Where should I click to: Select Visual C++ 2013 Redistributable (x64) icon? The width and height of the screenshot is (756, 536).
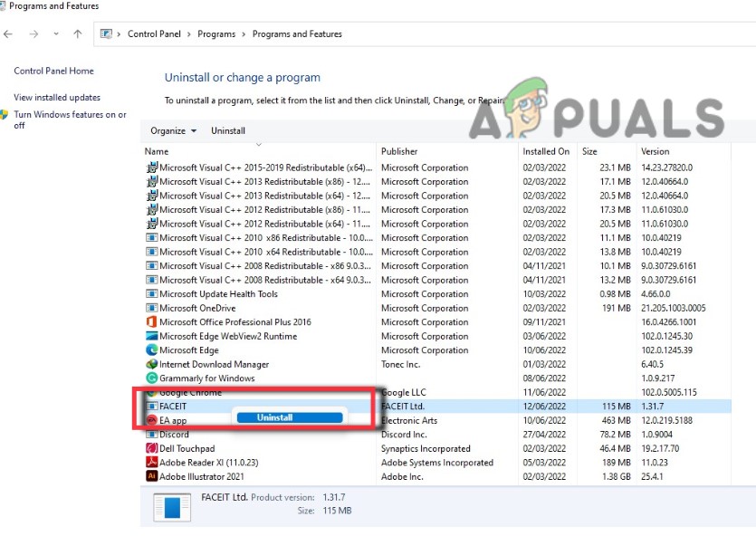pyautogui.click(x=152, y=196)
